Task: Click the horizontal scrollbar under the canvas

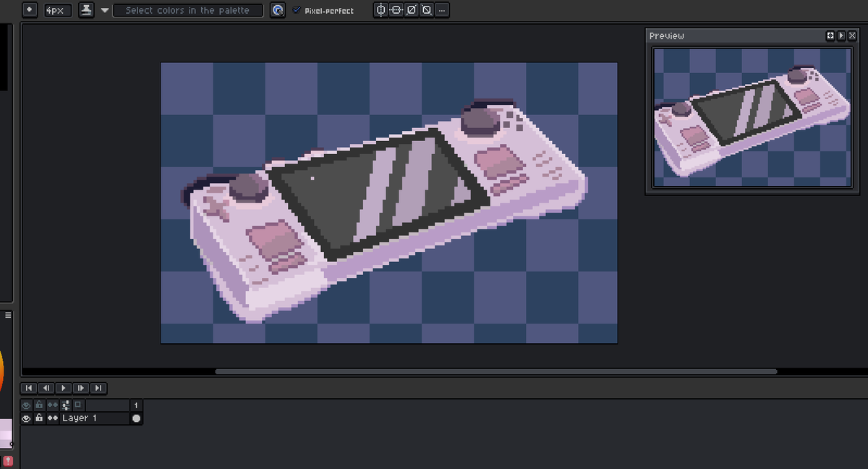Action: 496,372
